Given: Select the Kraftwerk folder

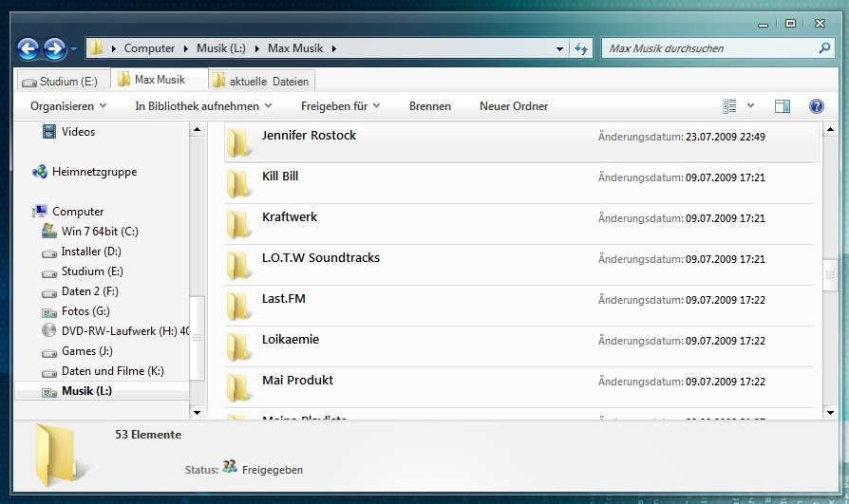Looking at the screenshot, I should (519, 224).
